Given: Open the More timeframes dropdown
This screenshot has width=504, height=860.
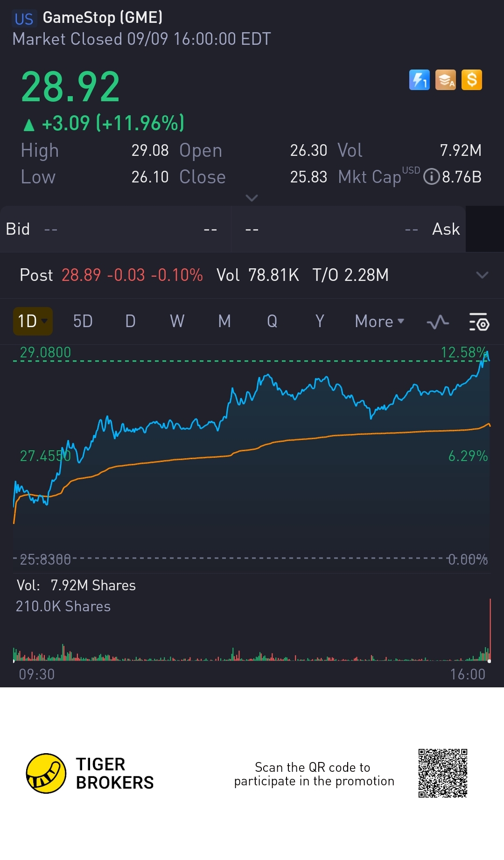Looking at the screenshot, I should 379,322.
